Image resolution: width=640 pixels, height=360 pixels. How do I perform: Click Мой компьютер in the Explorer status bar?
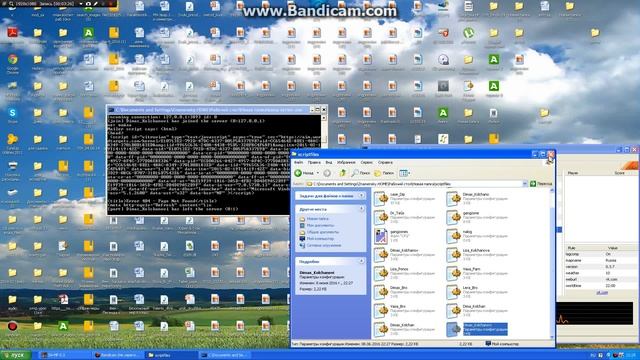(502, 344)
